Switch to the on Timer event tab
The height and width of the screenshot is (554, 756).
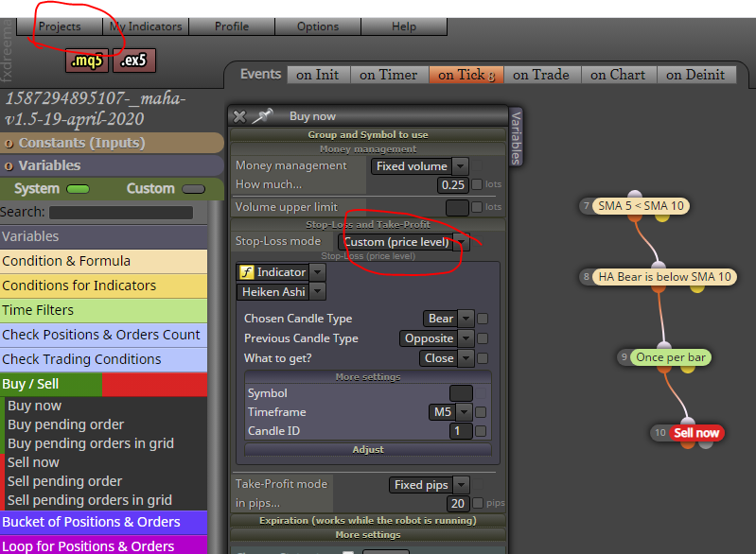click(x=389, y=75)
